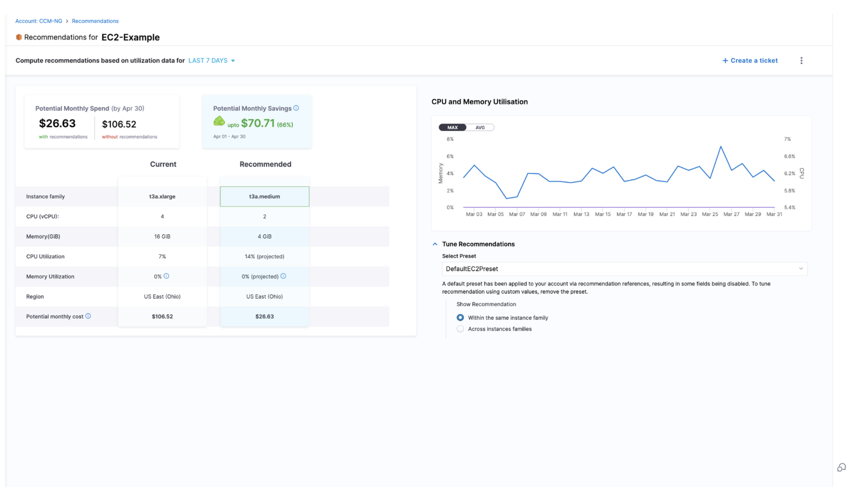Click the green savings piggy icon
The image size is (861, 504).
pos(219,121)
